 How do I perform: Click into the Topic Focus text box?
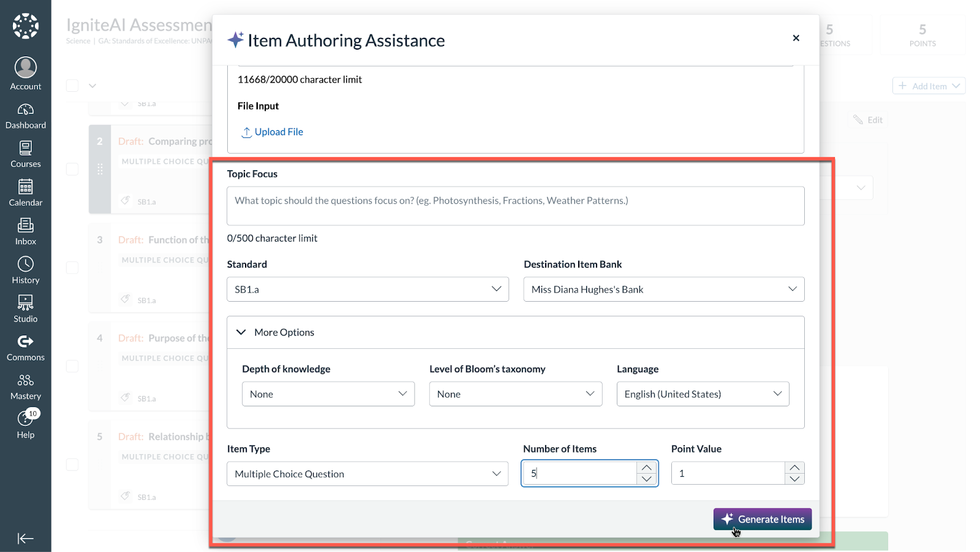point(516,206)
